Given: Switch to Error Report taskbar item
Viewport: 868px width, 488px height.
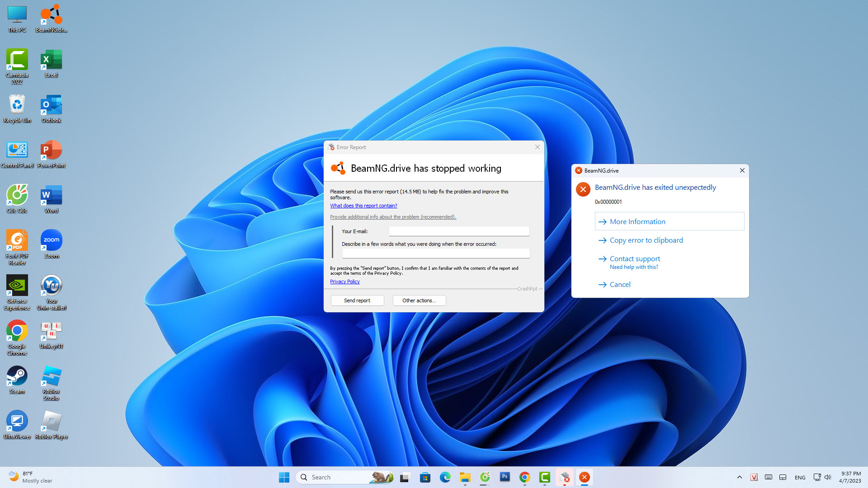Looking at the screenshot, I should (x=565, y=477).
